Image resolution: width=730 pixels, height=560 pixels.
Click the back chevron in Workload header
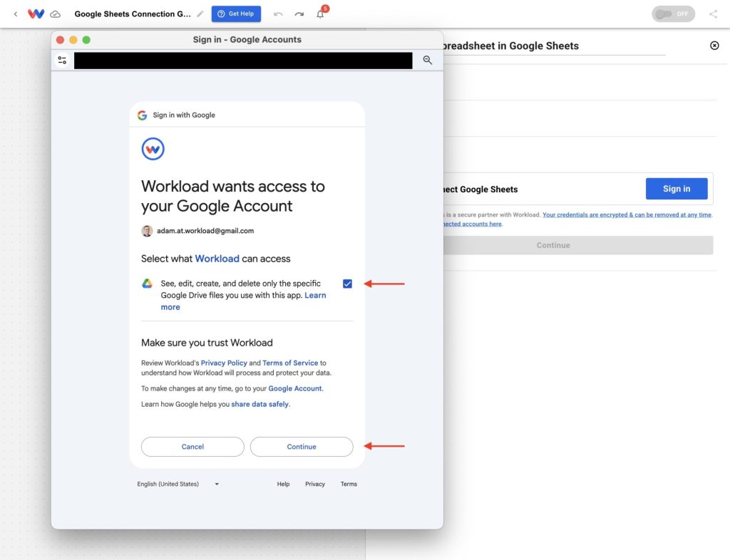point(16,14)
